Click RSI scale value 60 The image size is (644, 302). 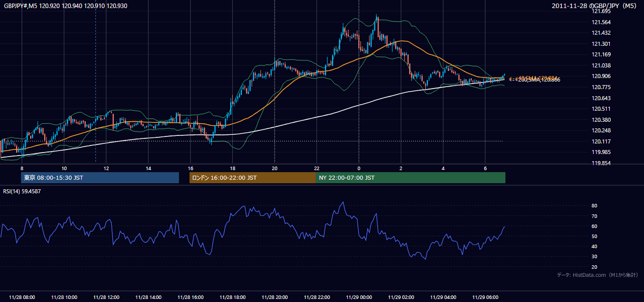pos(595,226)
